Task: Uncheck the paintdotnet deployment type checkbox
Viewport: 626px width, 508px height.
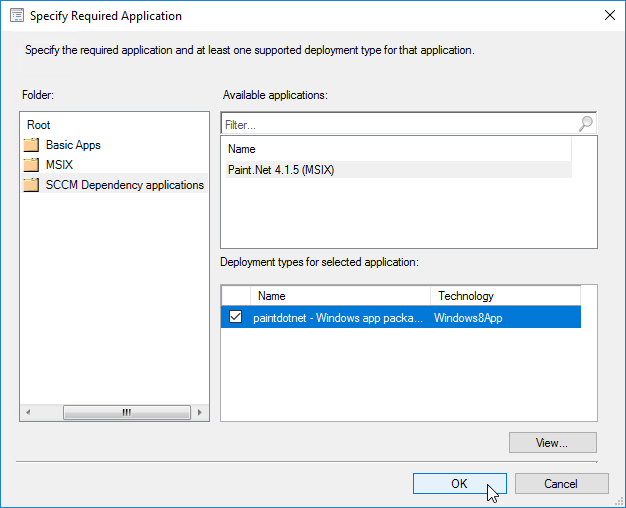Action: pos(235,316)
